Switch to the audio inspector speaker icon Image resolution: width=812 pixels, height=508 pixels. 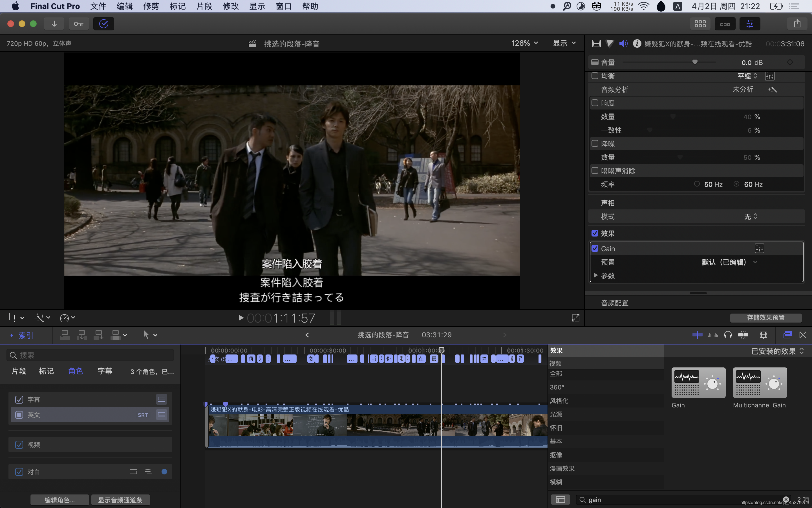tap(623, 44)
